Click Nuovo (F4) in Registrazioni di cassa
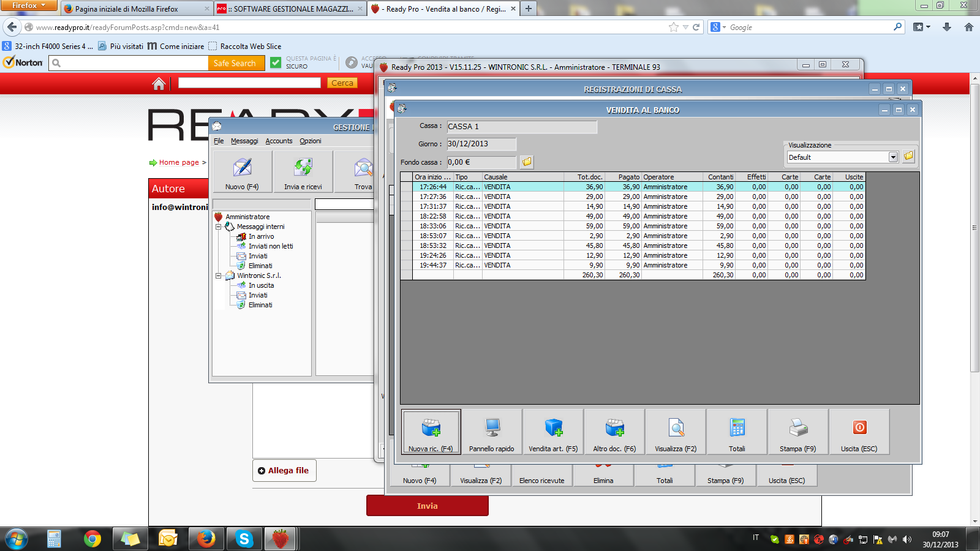The image size is (980, 551). (x=420, y=476)
